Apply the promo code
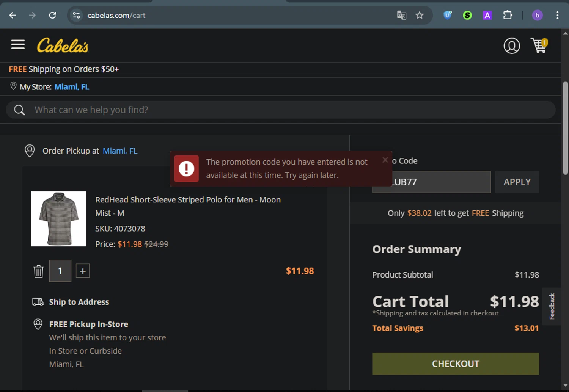This screenshot has width=569, height=392. tap(517, 182)
